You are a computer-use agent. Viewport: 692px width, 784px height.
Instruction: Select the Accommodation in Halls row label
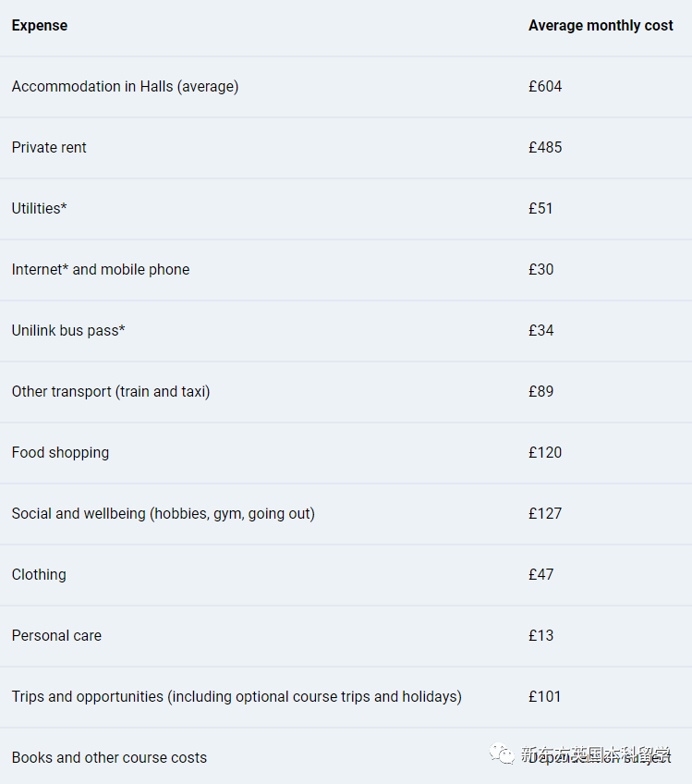(x=125, y=87)
